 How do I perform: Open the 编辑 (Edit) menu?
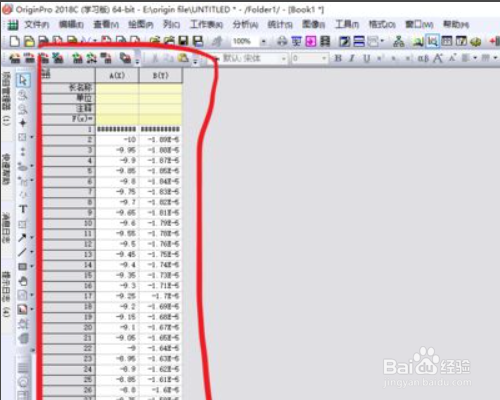(71, 24)
